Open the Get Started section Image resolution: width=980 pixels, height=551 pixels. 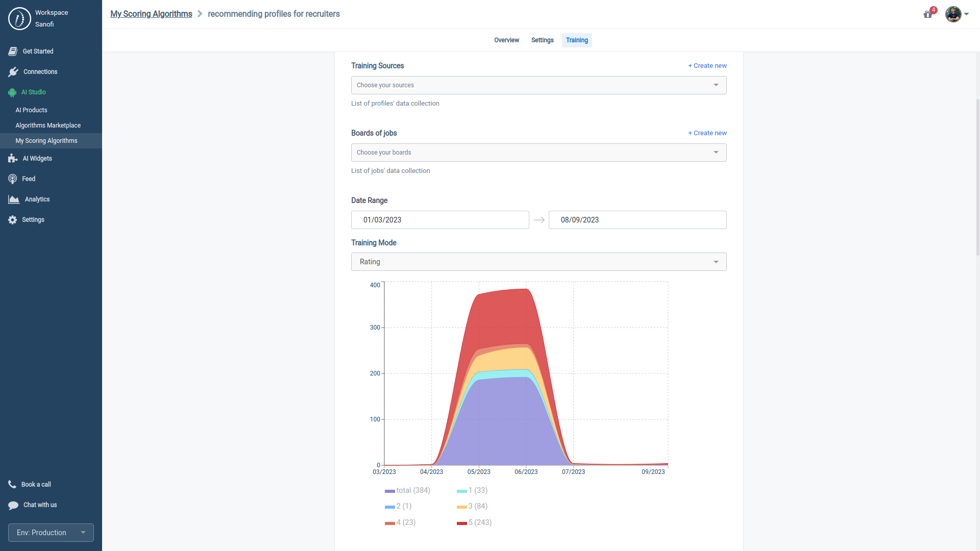[x=12, y=51]
